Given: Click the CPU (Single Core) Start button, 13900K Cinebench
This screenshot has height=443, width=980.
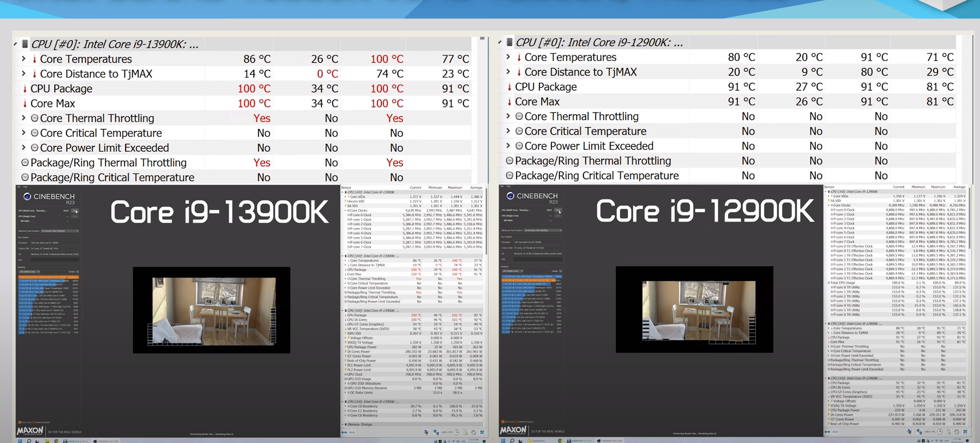Looking at the screenshot, I should [75, 216].
